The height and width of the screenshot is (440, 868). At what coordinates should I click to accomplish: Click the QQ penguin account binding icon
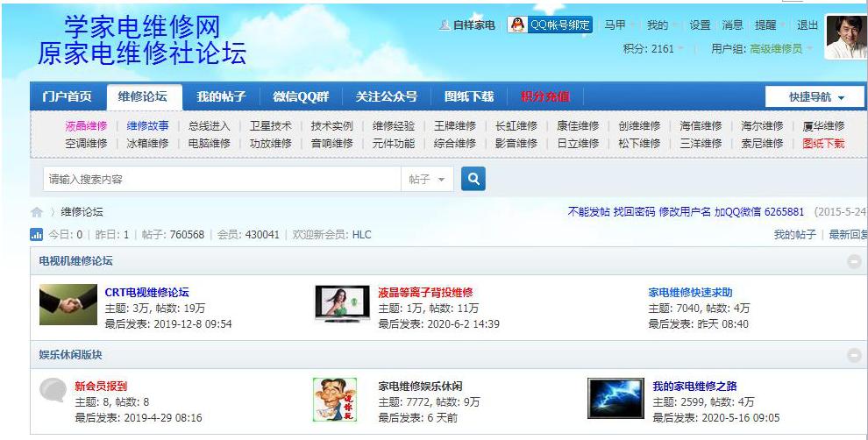click(518, 25)
